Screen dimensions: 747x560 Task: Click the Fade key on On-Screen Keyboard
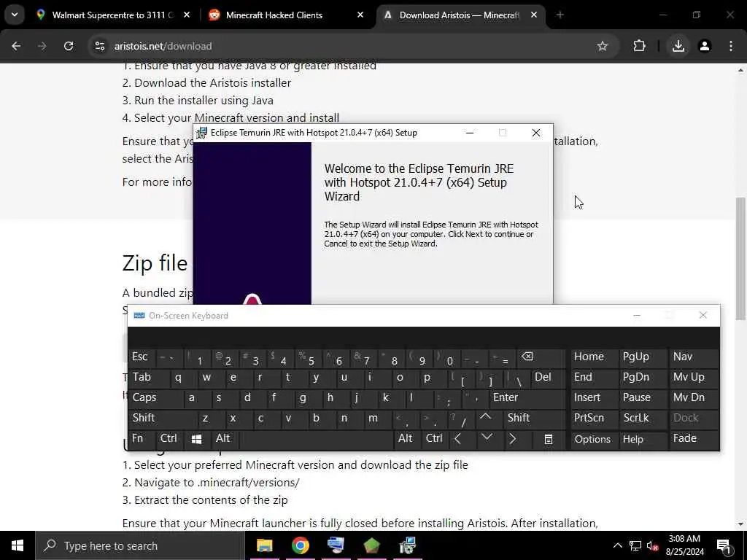point(694,438)
